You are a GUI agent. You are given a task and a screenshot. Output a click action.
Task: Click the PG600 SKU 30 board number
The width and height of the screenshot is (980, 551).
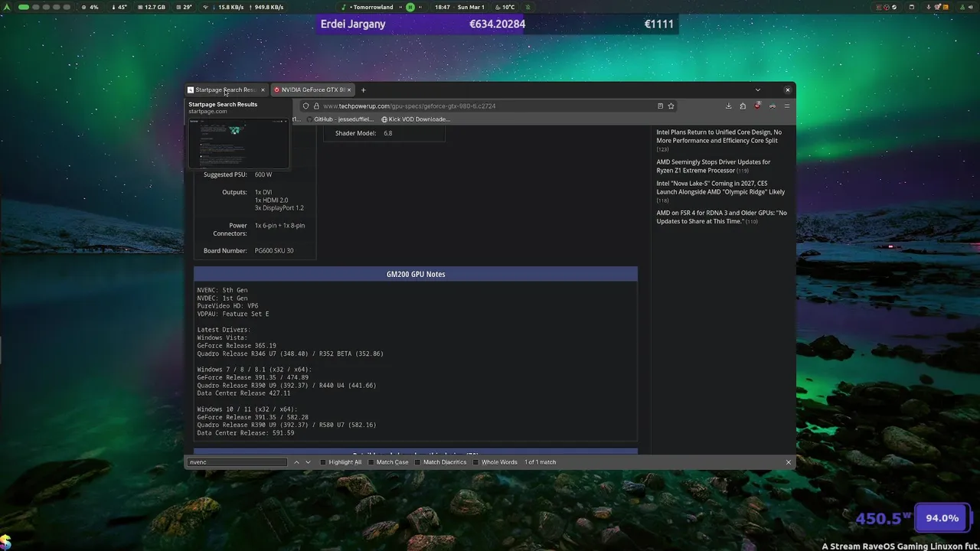pos(274,250)
